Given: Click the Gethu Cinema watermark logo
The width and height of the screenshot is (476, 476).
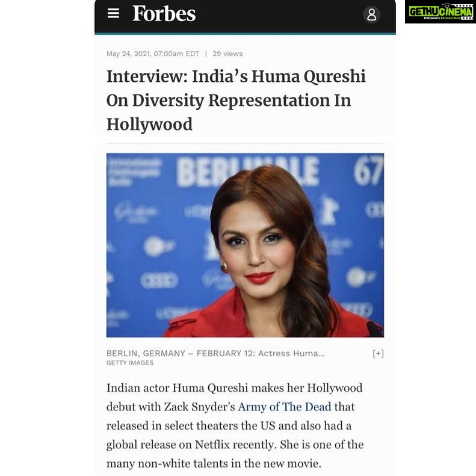Looking at the screenshot, I should coord(440,12).
